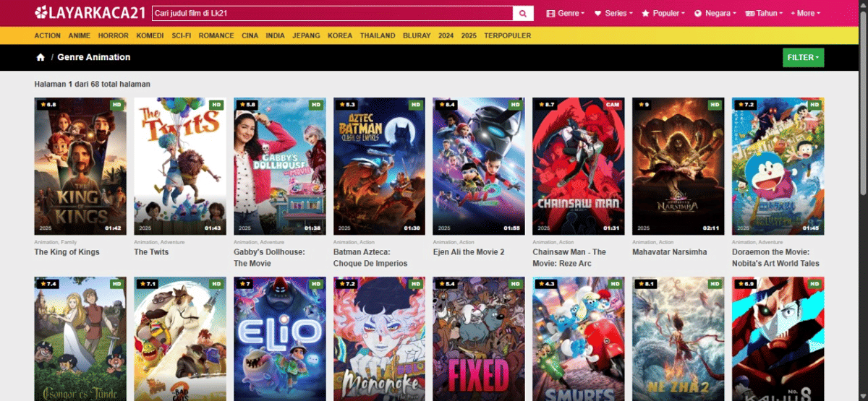Open the Genre dropdown menu
This screenshot has height=401, width=868.
tap(566, 13)
